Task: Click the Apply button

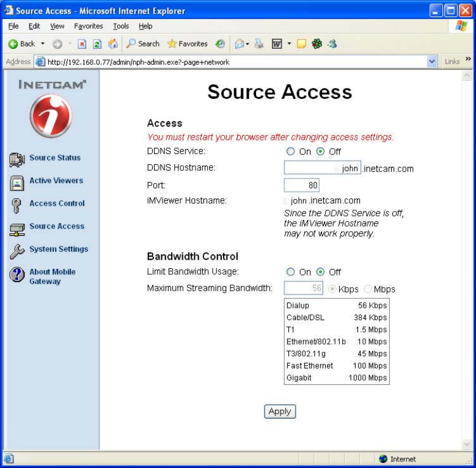Action: [x=280, y=411]
